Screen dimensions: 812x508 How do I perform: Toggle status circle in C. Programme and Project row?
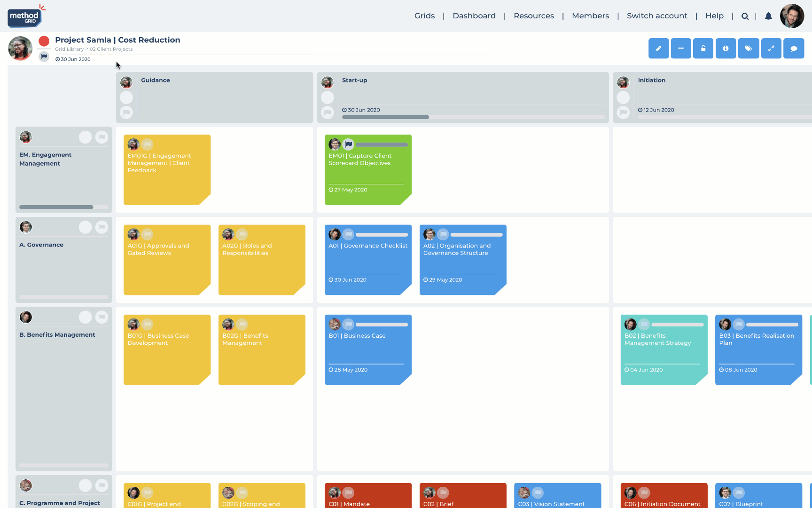coord(85,485)
